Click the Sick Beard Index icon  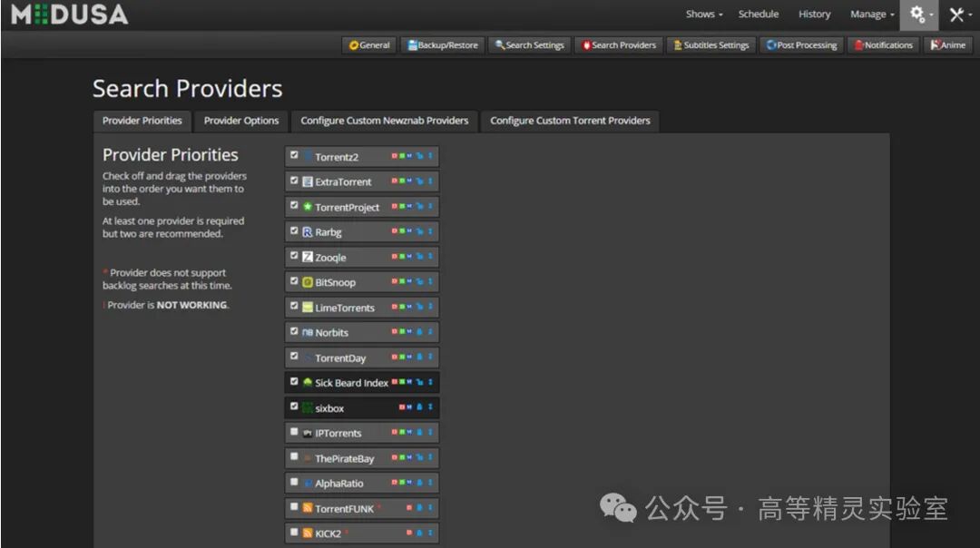click(x=308, y=382)
